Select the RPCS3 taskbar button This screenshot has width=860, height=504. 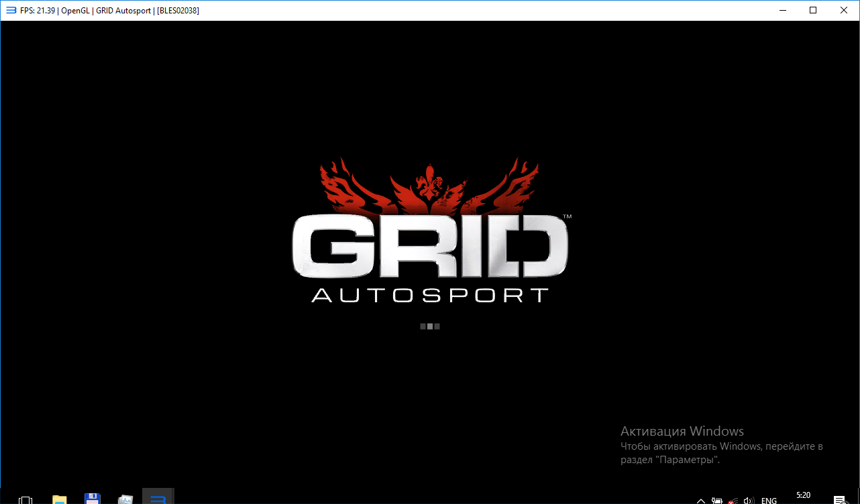[158, 497]
